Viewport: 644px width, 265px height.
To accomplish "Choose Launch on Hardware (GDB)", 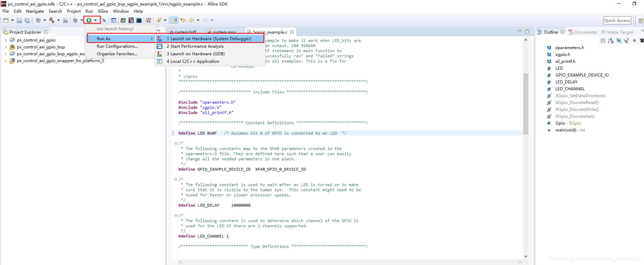I will pos(210,54).
